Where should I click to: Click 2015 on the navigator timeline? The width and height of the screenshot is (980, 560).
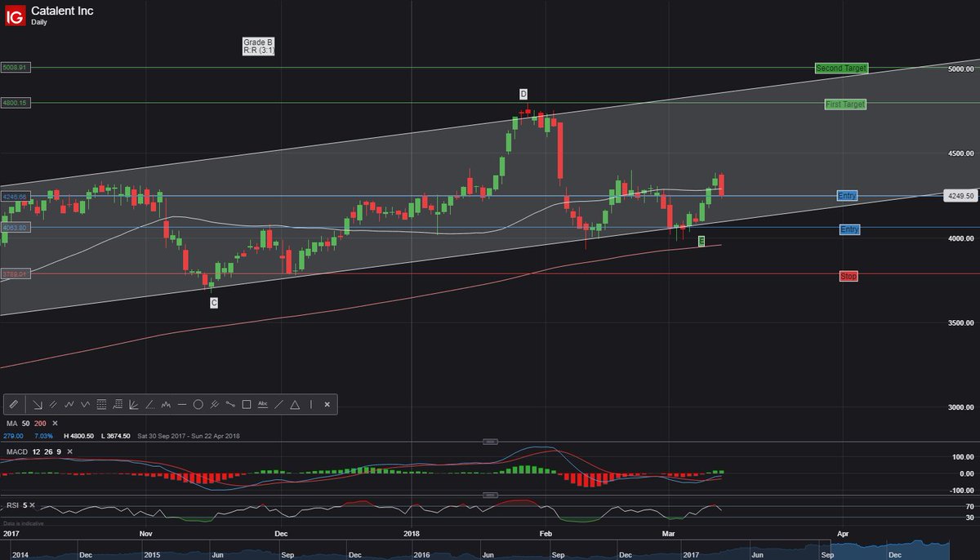[x=152, y=555]
